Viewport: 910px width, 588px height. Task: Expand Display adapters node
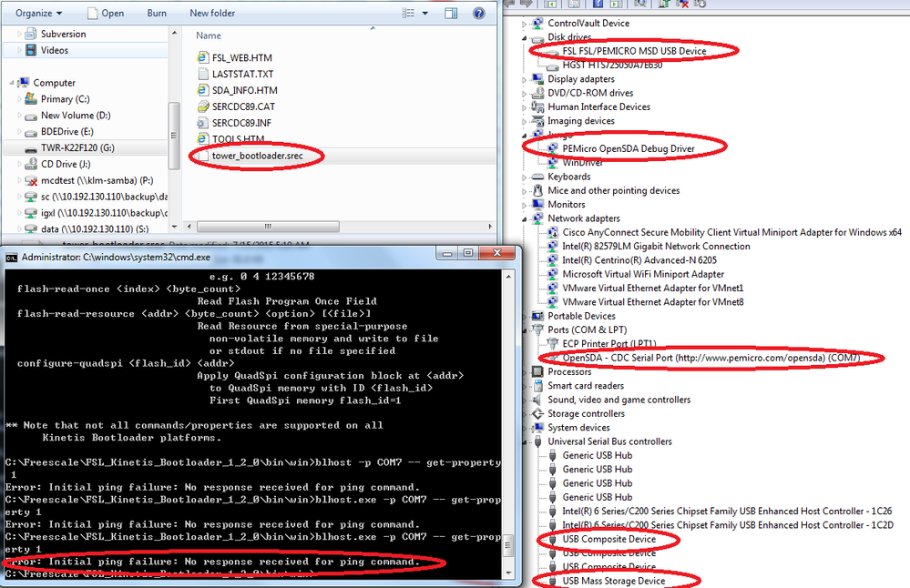(524, 79)
